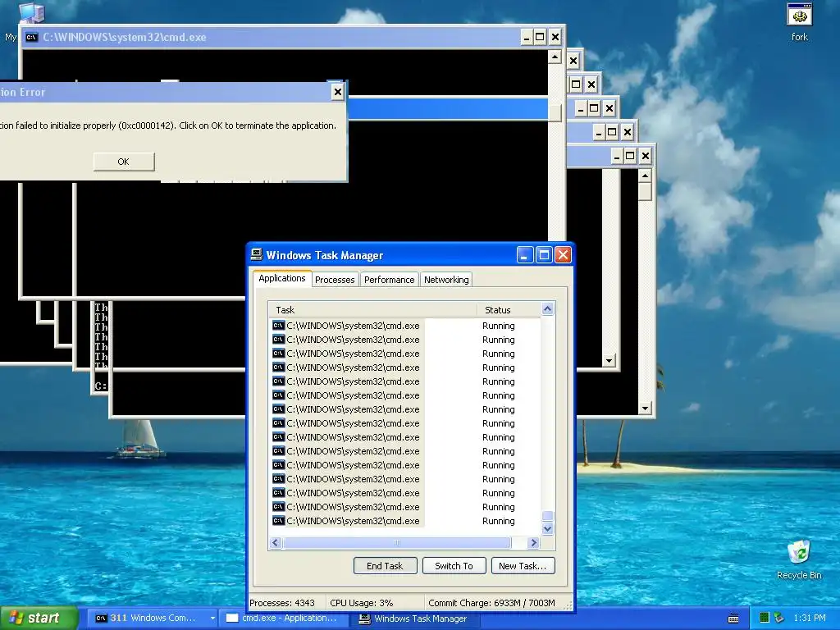Switch to the Processes tab

[335, 280]
